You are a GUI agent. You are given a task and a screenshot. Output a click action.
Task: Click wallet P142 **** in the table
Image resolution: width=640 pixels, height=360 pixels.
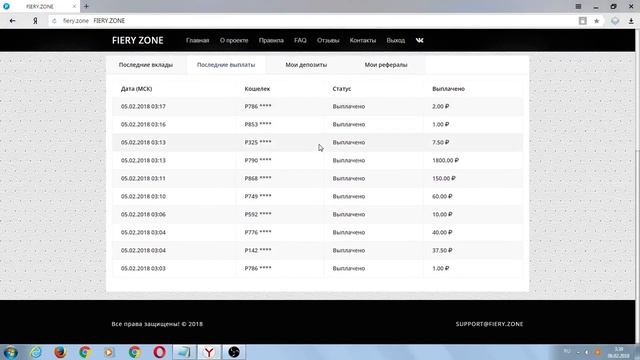click(258, 250)
